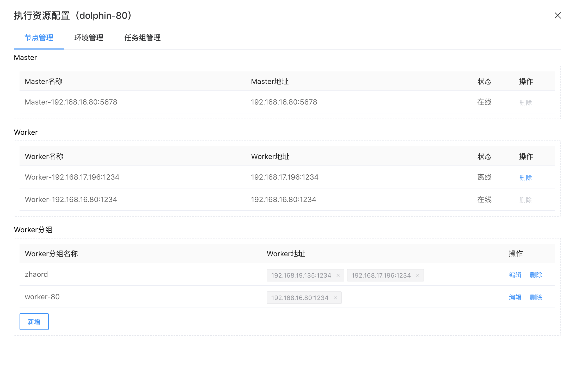Image resolution: width=575 pixels, height=392 pixels.
Task: Remove the 192.168.19.135:1234 address tag
Action: pyautogui.click(x=338, y=275)
